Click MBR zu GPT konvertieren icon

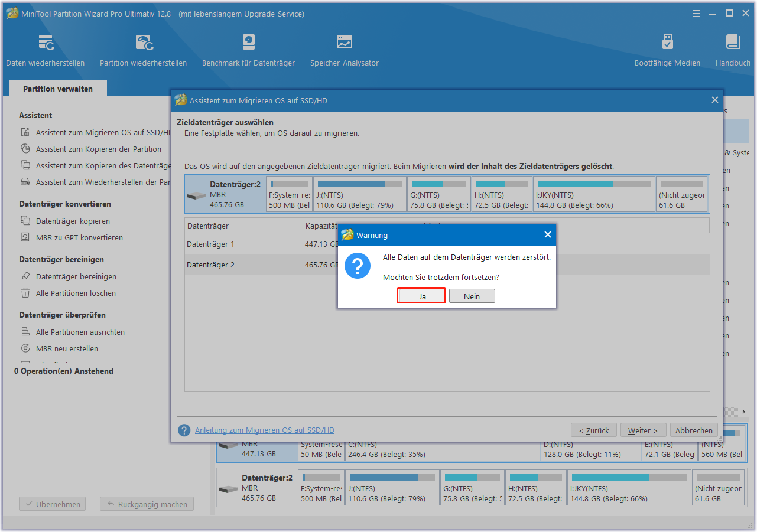click(25, 237)
